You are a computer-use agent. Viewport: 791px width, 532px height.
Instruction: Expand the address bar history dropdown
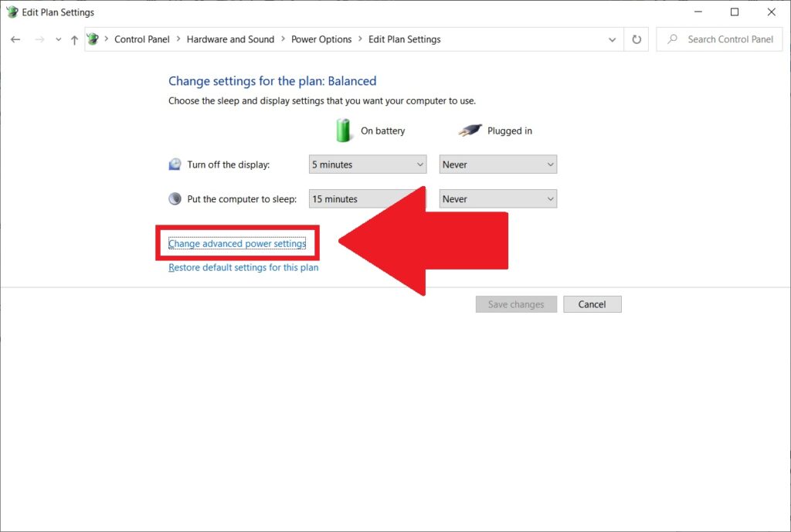tap(613, 39)
